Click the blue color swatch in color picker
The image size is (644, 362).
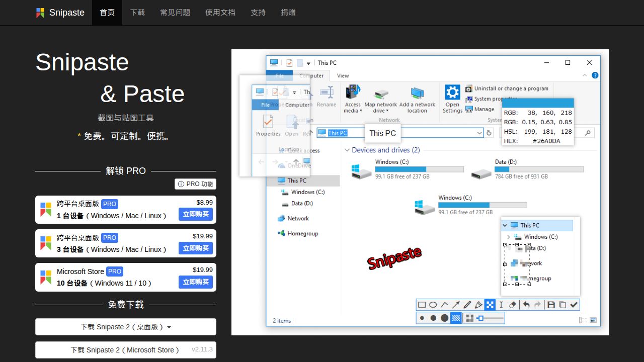point(538,103)
